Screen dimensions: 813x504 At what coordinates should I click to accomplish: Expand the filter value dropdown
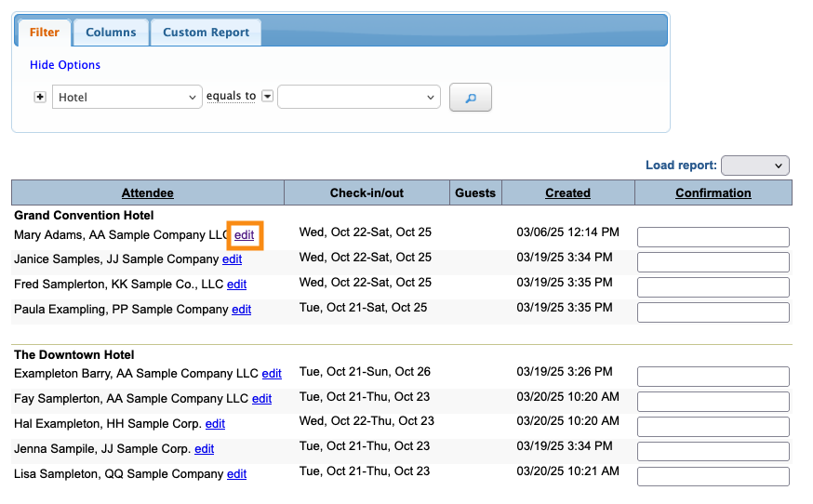358,97
